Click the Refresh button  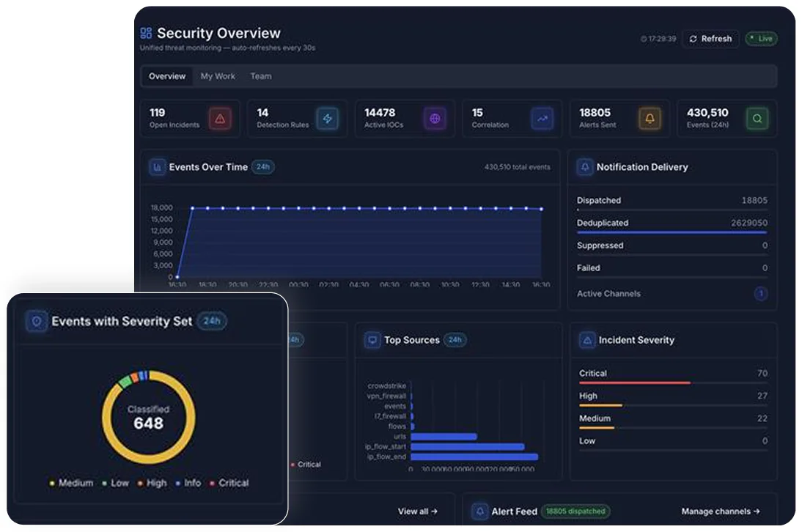tap(710, 39)
